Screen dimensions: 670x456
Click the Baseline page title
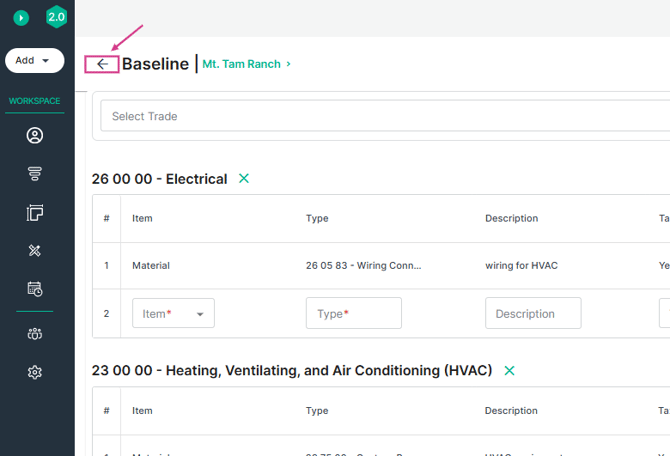[155, 64]
